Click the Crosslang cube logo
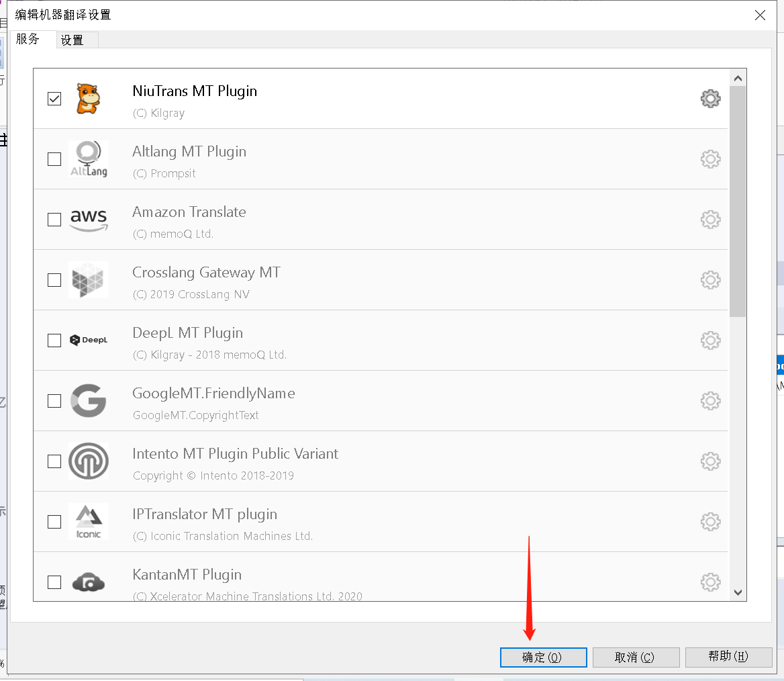This screenshot has width=784, height=681. pos(88,279)
